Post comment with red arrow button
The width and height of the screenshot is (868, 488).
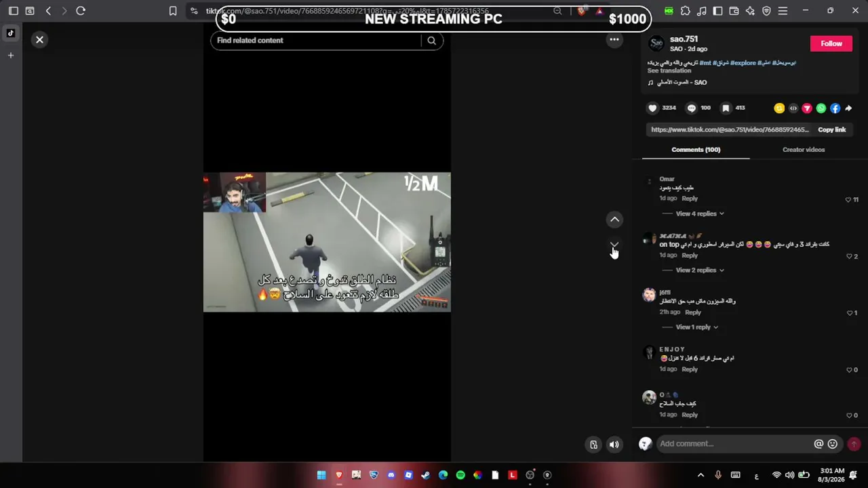point(854,444)
